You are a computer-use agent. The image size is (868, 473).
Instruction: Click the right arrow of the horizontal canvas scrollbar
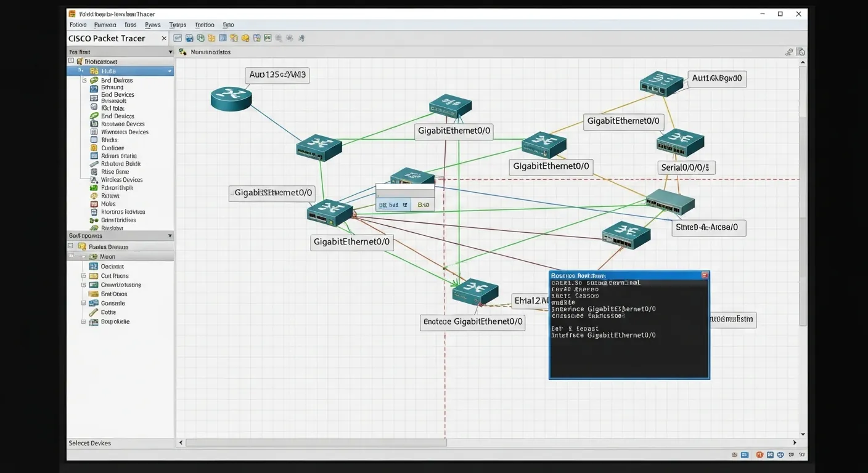pyautogui.click(x=795, y=442)
